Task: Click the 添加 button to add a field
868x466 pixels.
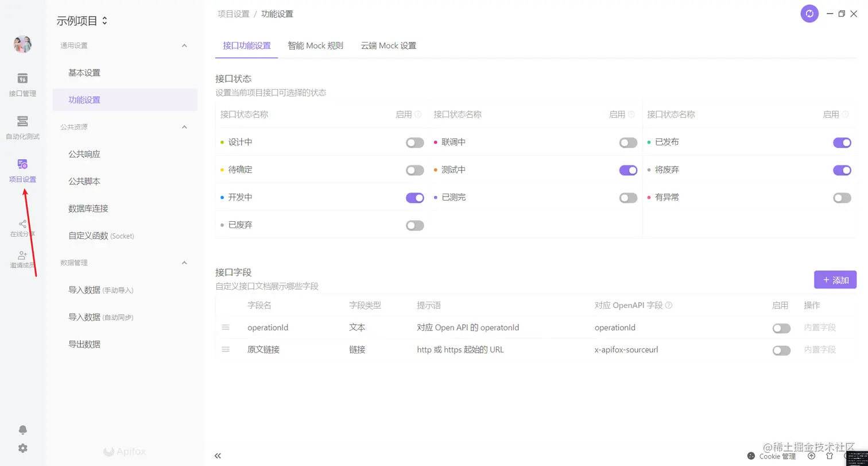Action: [835, 280]
